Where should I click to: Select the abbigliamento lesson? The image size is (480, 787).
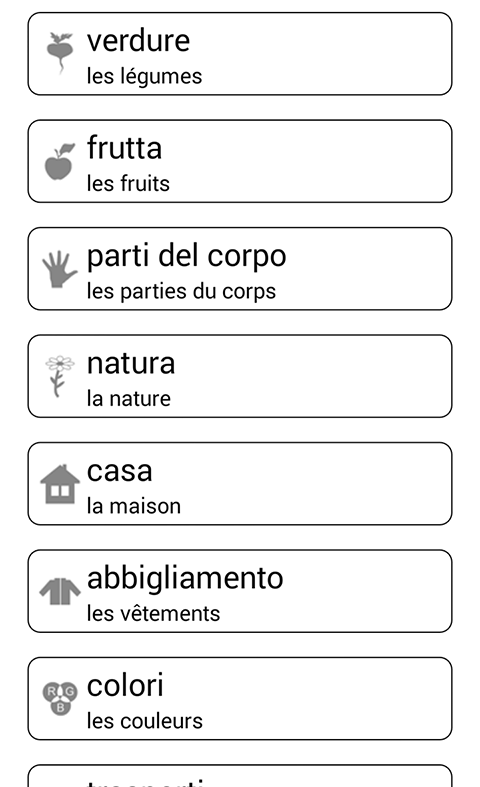pyautogui.click(x=240, y=591)
